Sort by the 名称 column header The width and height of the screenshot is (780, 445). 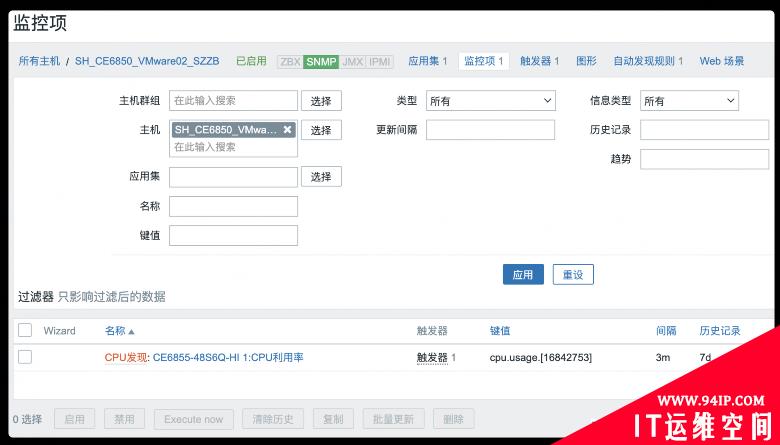tap(119, 331)
